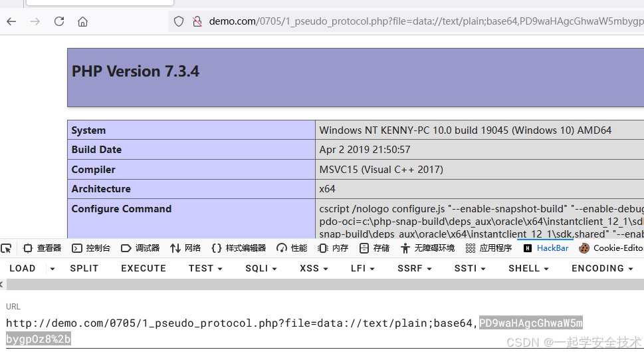Screen dimensions: 644x354
Task: Open the Inspector (查看器) tab
Action: (x=43, y=248)
